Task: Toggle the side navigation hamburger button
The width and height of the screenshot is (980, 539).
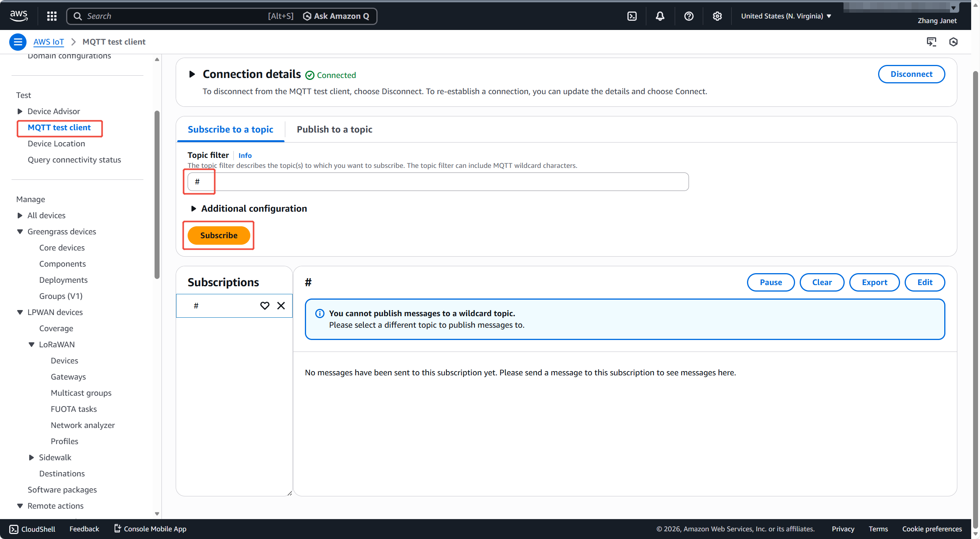Action: tap(18, 42)
